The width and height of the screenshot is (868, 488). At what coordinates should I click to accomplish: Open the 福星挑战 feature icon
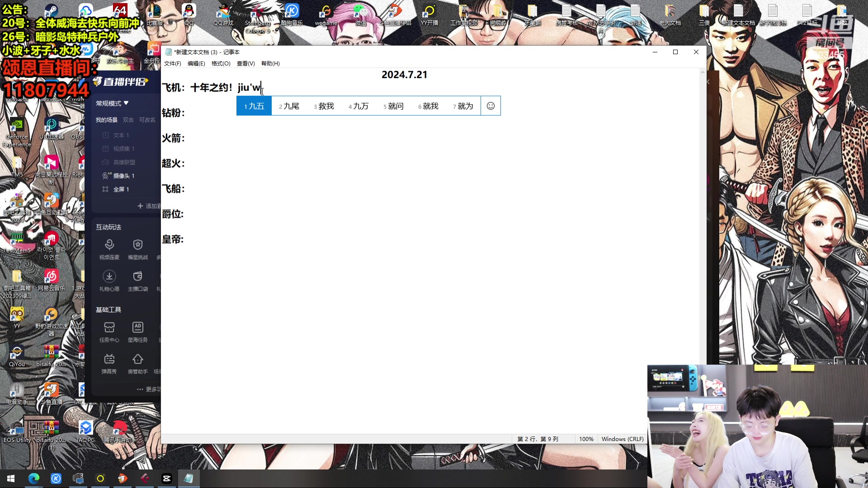pos(138,245)
